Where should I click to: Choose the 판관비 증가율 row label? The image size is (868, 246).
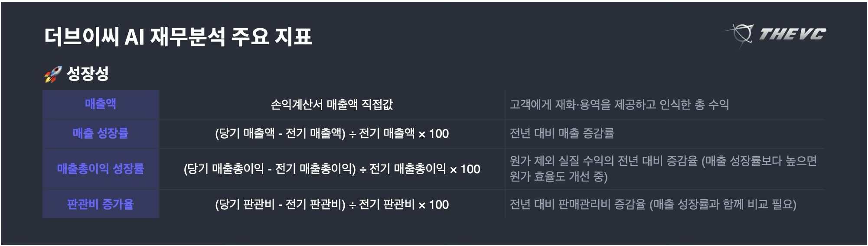[101, 204]
